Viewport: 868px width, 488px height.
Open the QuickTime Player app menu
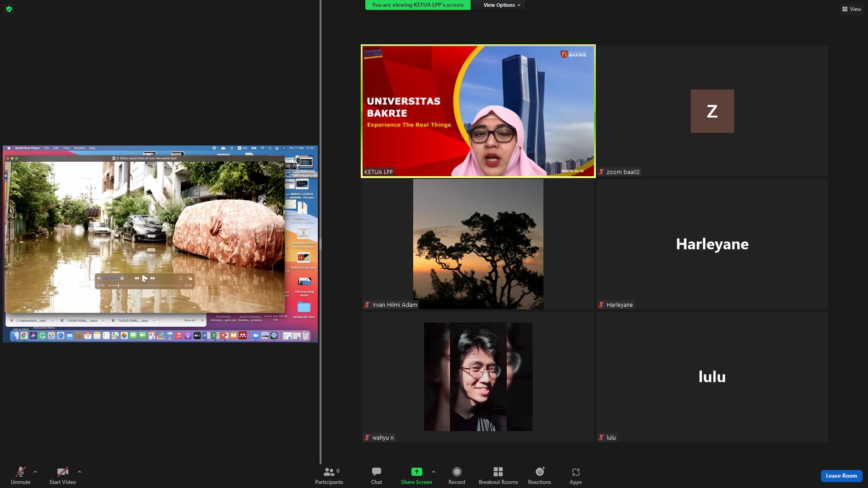click(27, 148)
